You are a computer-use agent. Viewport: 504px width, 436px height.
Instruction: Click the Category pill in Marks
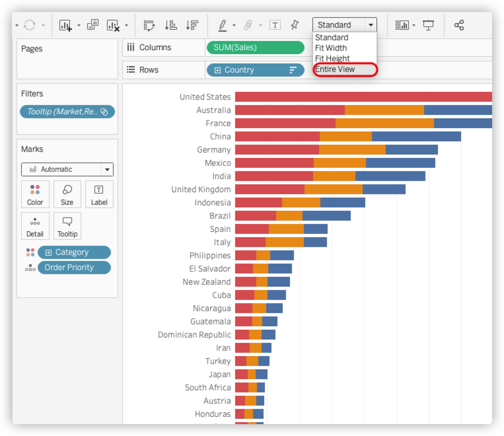(x=74, y=252)
